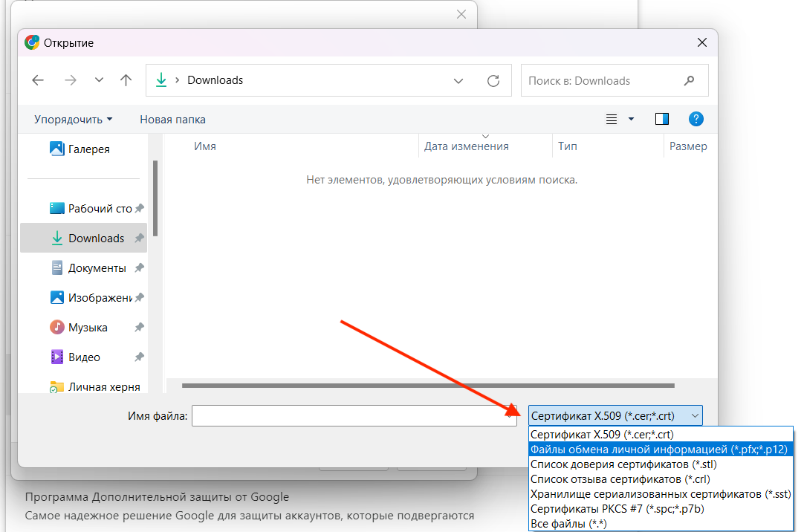Click the Имя файла input field
Screen dimensions: 804x532
click(354, 415)
